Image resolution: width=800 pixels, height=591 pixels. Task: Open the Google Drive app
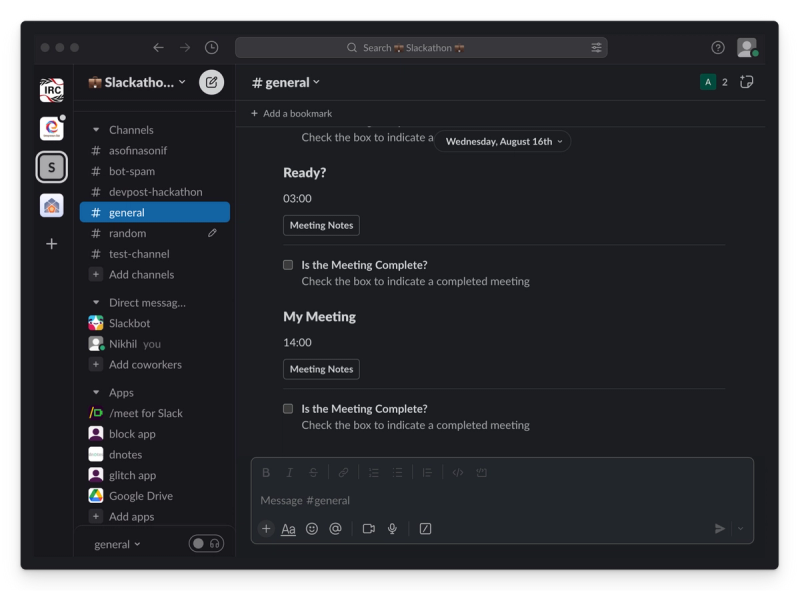pyautogui.click(x=155, y=496)
